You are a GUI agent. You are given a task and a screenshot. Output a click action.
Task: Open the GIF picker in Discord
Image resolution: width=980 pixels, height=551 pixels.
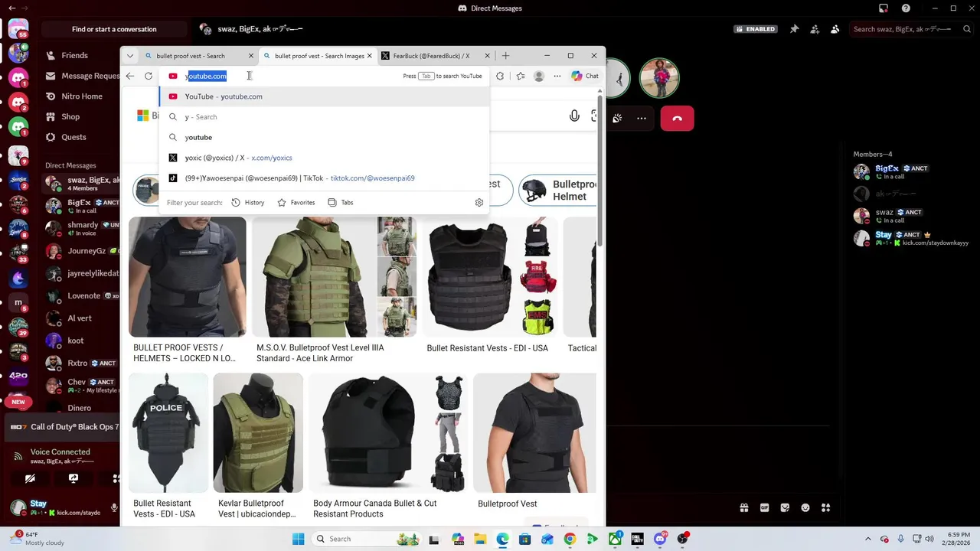click(764, 507)
